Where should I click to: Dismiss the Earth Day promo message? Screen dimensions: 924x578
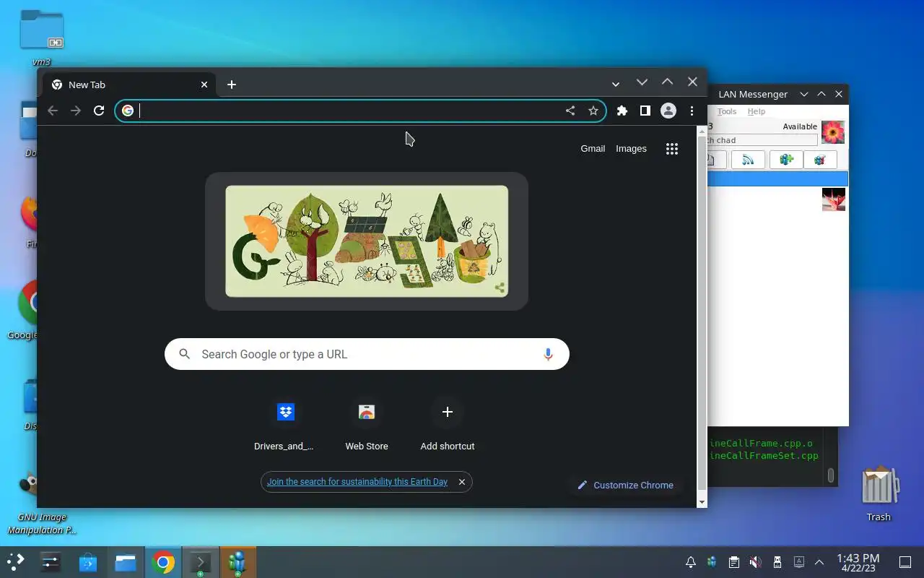tap(462, 482)
